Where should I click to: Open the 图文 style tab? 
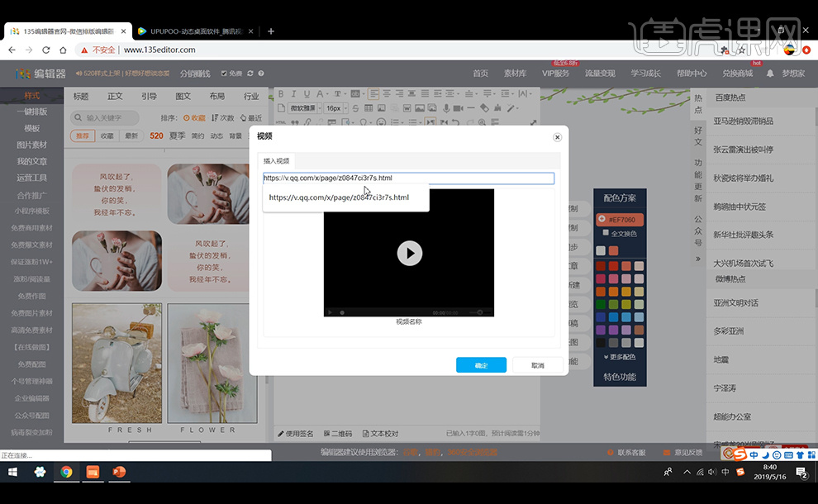[183, 96]
